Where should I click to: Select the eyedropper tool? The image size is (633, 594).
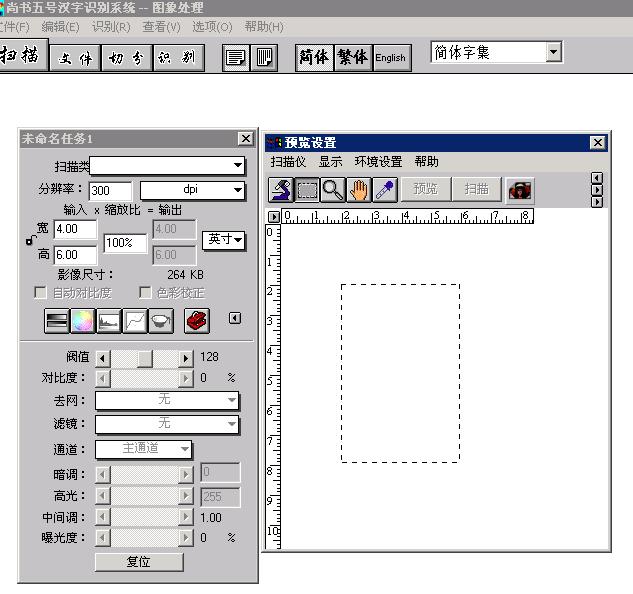point(385,189)
